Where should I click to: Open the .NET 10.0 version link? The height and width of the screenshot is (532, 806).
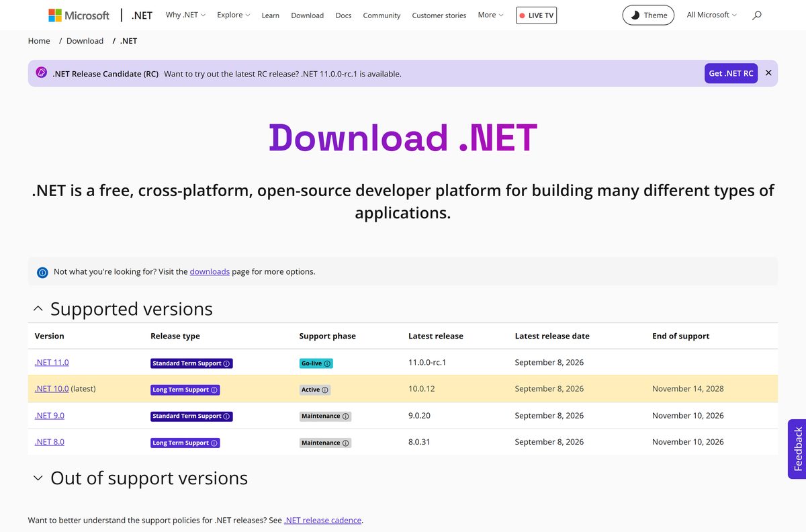(x=52, y=389)
